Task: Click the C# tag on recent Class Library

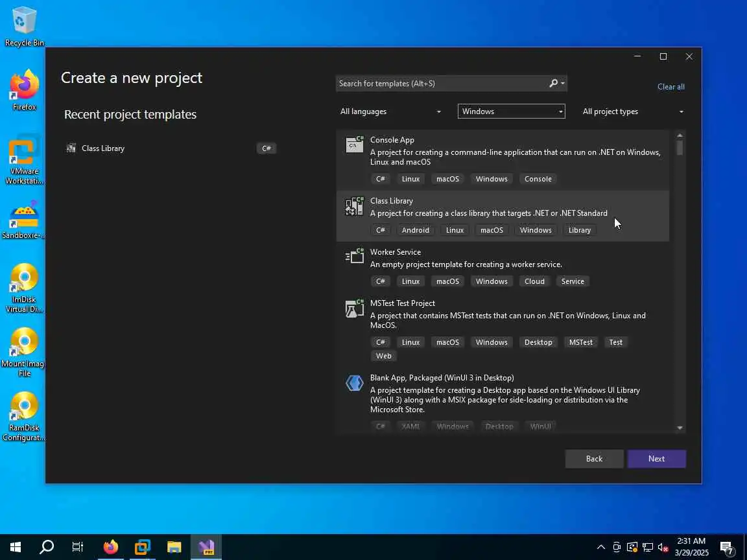Action: (x=267, y=148)
